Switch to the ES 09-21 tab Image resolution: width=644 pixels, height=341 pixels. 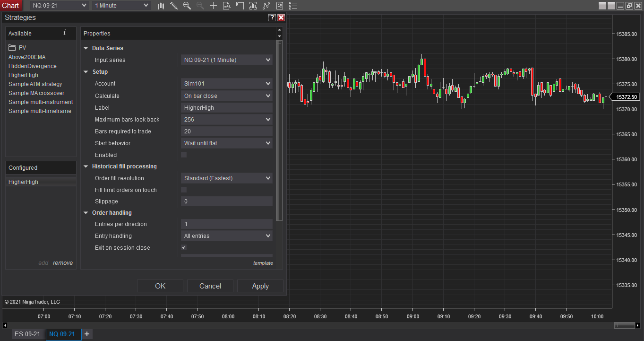tap(27, 334)
